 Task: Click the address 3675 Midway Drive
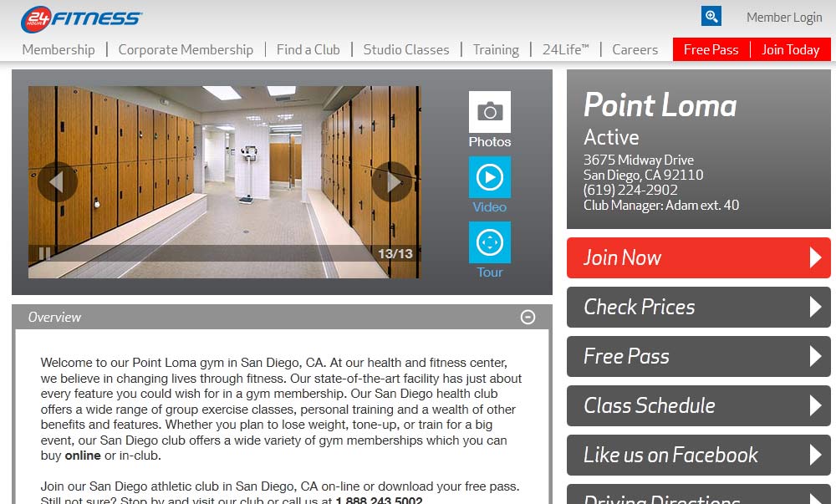click(638, 160)
